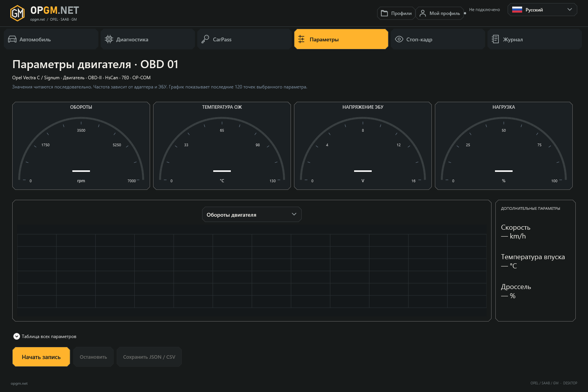The width and height of the screenshot is (588, 392).
Task: Click the language dropdown chevron arrow
Action: (570, 10)
